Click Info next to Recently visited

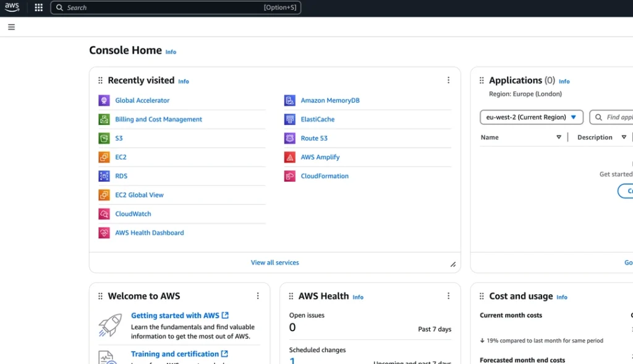click(x=184, y=82)
